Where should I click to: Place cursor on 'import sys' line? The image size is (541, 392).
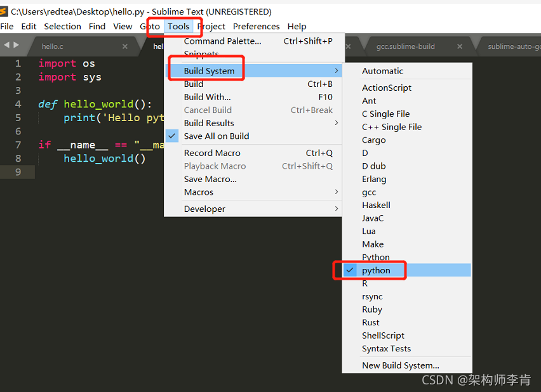click(x=70, y=77)
